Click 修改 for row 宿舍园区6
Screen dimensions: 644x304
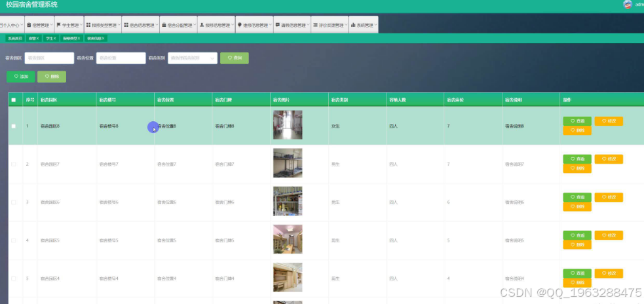tap(609, 197)
